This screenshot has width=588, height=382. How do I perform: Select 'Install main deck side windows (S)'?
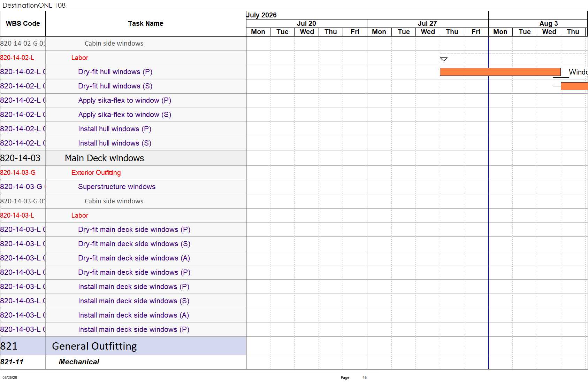coord(134,301)
